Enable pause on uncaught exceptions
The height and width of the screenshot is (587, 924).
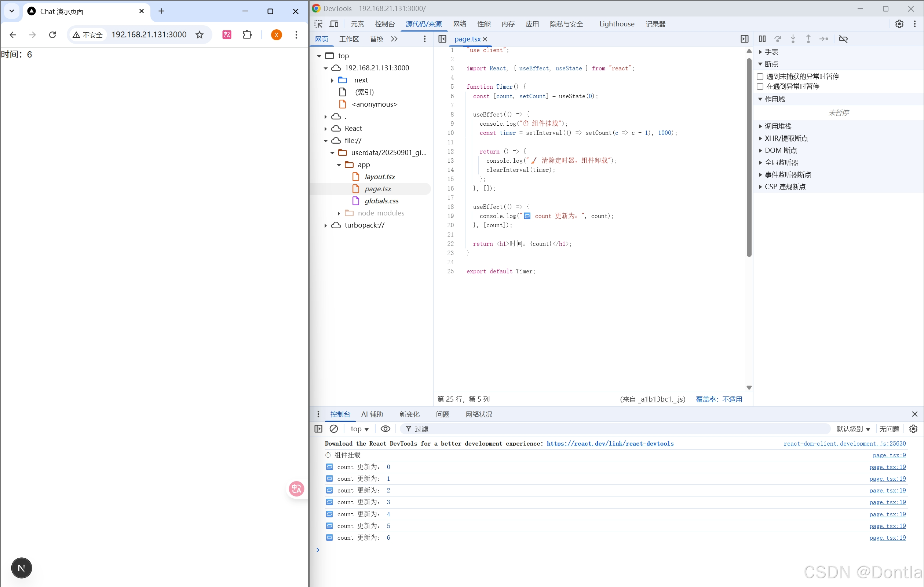coord(760,77)
